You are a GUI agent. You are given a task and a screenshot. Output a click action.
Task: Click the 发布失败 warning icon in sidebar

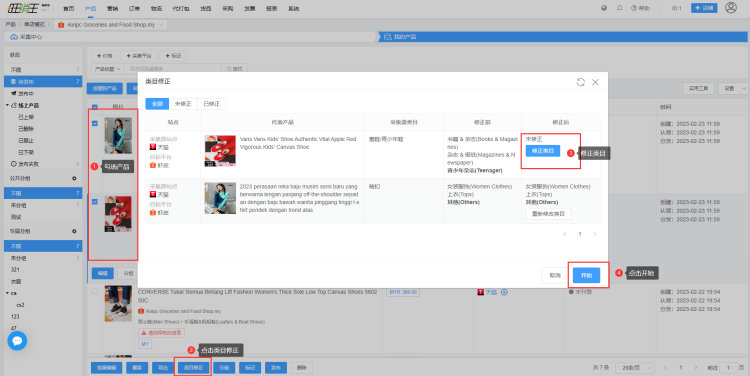click(x=13, y=164)
